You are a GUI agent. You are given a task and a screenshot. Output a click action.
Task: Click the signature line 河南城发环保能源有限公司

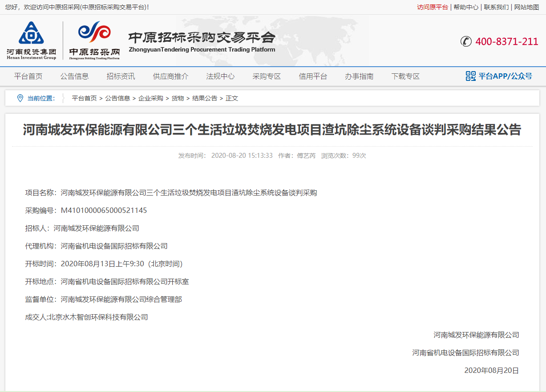[x=477, y=335]
